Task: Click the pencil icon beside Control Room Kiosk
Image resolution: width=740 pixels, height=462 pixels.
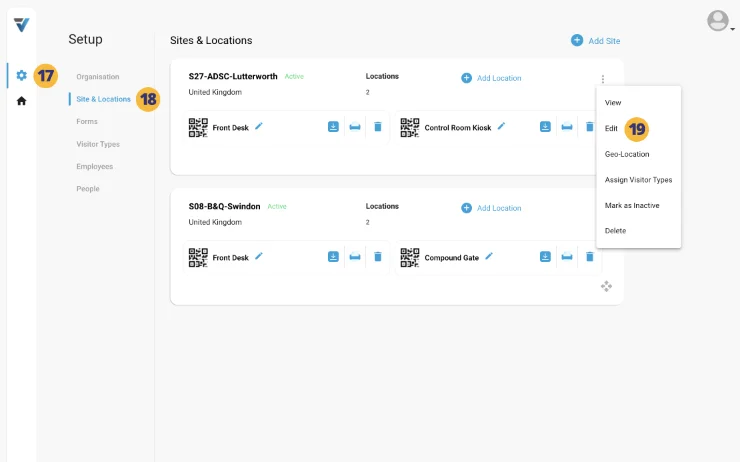Action: tap(502, 127)
